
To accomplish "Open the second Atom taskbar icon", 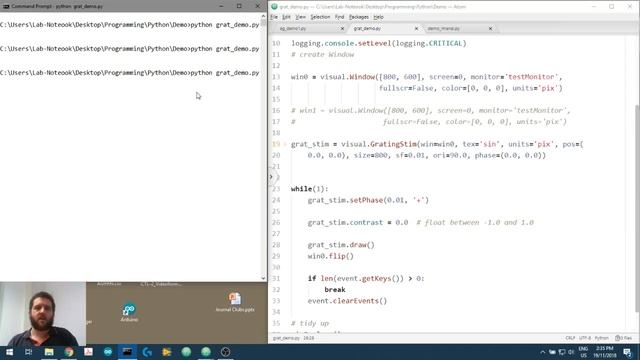I will point(206,352).
